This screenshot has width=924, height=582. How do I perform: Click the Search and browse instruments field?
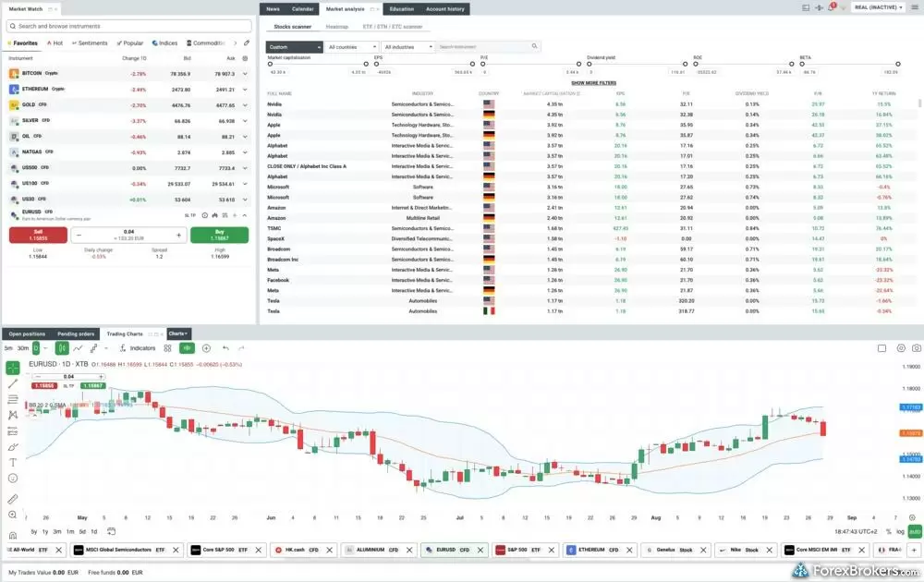(x=128, y=26)
